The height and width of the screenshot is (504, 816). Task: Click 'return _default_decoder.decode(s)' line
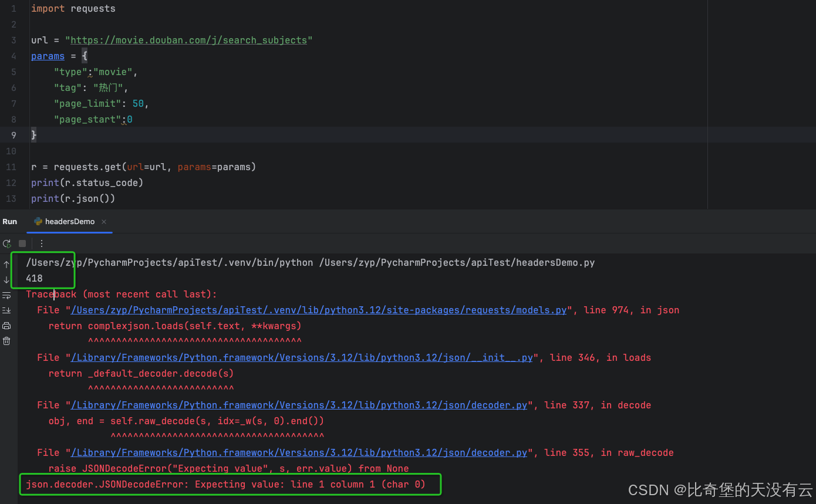pyautogui.click(x=141, y=374)
